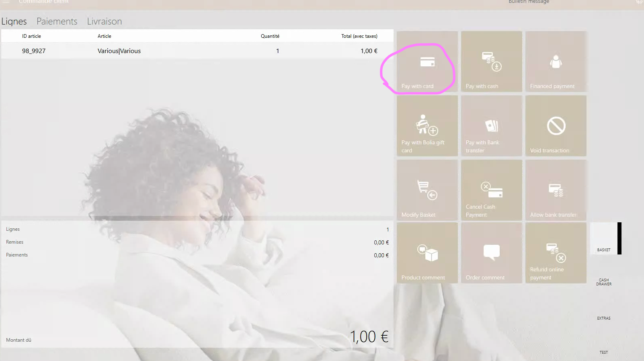This screenshot has width=644, height=361.
Task: Add a Product comment
Action: click(x=427, y=253)
